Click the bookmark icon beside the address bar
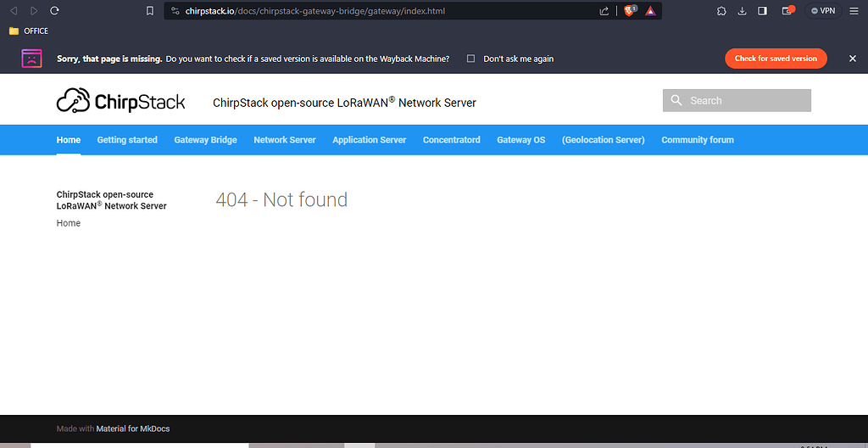Viewport: 868px width, 448px height. pyautogui.click(x=150, y=11)
